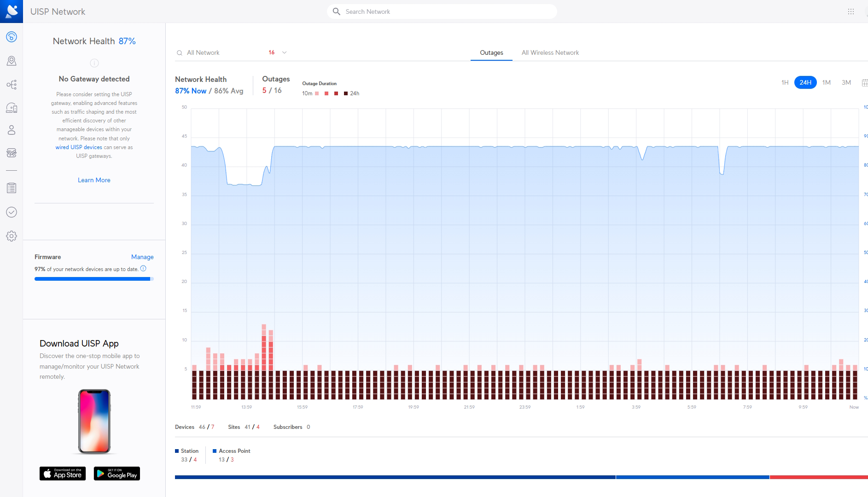Click the Subscribers 0 count
Viewport: 868px width, 497px height.
point(291,427)
